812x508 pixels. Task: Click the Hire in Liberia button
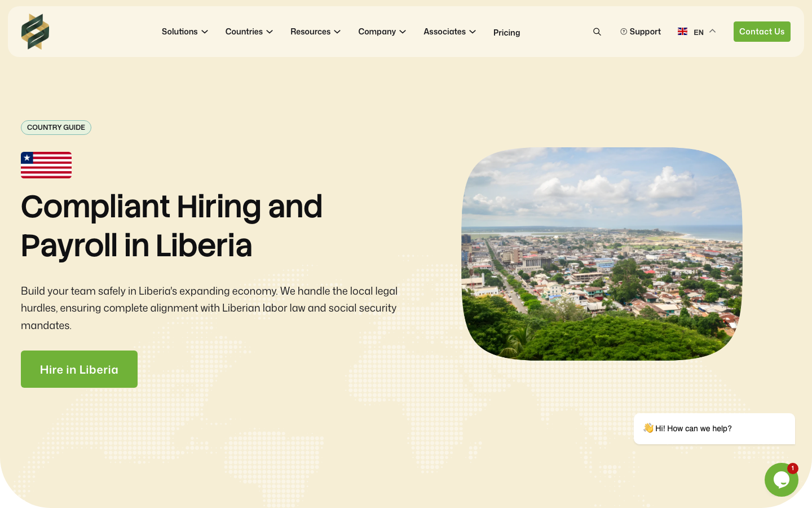(x=79, y=369)
